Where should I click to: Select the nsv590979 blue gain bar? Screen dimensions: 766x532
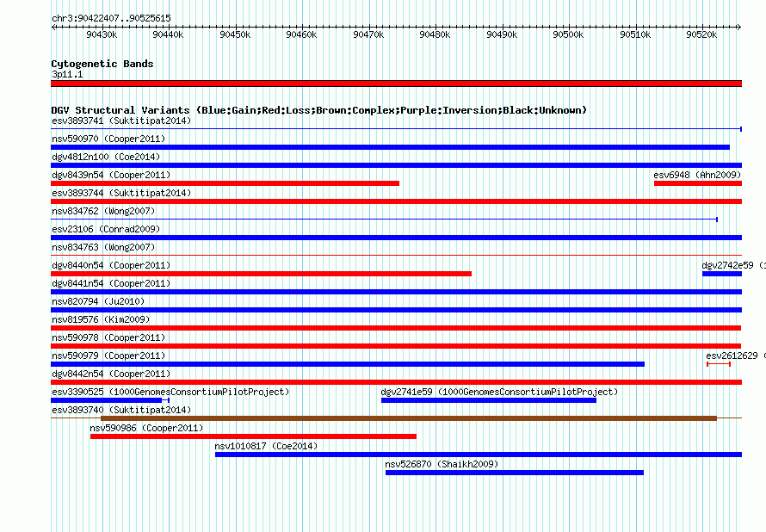tap(348, 364)
